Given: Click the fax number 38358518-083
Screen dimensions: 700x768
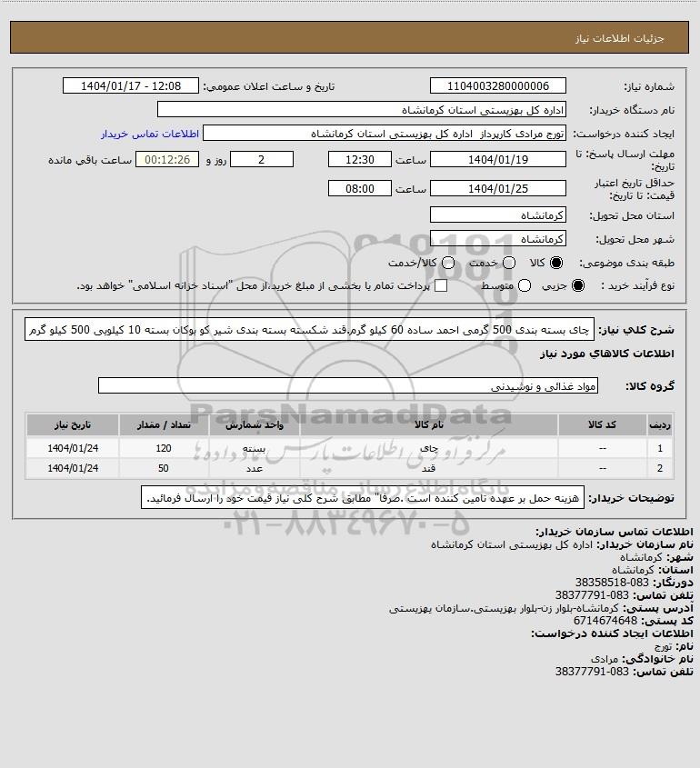Looking at the screenshot, I should (612, 583).
